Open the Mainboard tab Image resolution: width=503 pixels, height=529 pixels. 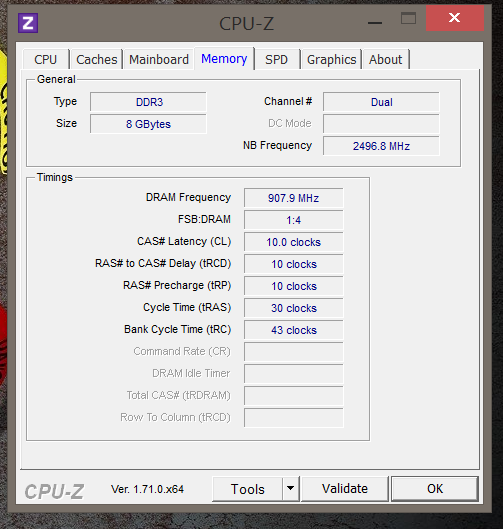click(159, 60)
